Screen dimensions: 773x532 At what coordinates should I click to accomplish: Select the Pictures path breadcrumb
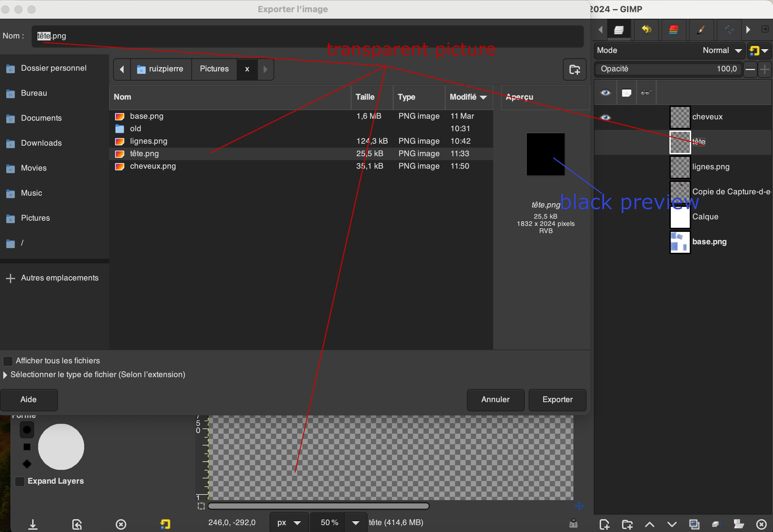point(214,69)
